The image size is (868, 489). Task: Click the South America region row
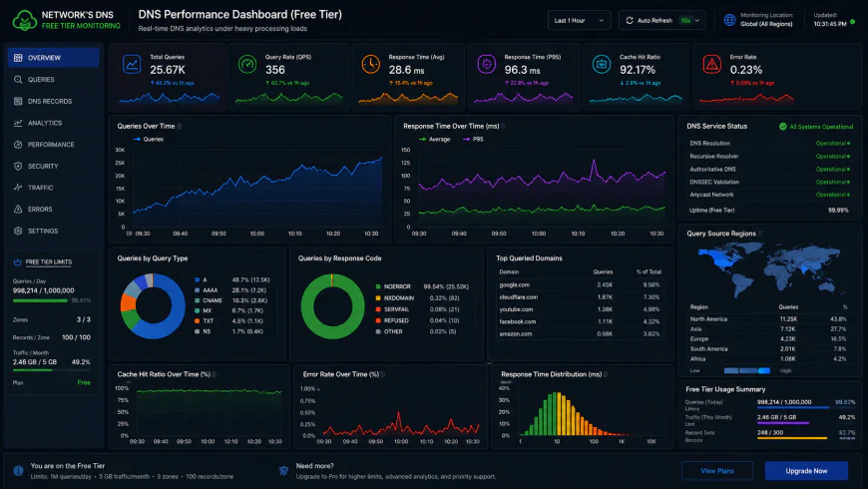point(768,349)
